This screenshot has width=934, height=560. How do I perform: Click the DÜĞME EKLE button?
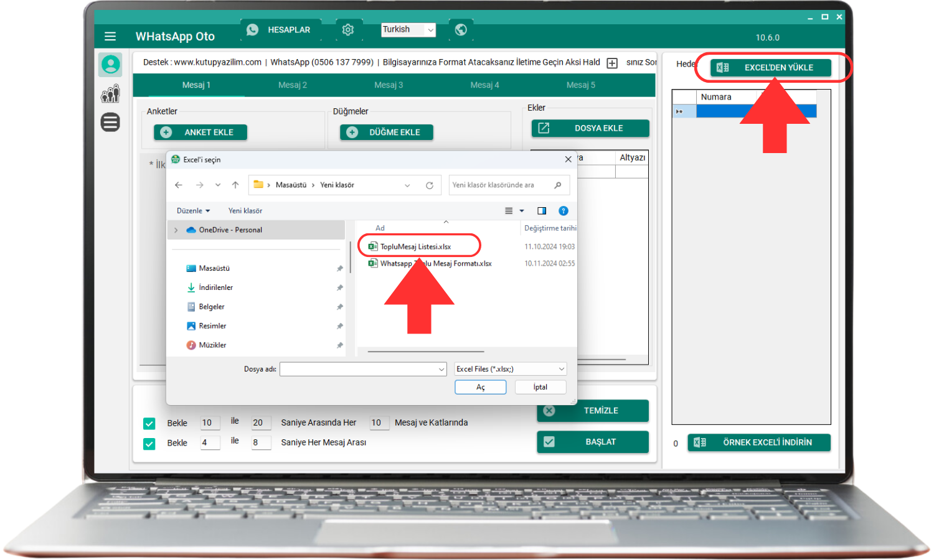pyautogui.click(x=387, y=132)
